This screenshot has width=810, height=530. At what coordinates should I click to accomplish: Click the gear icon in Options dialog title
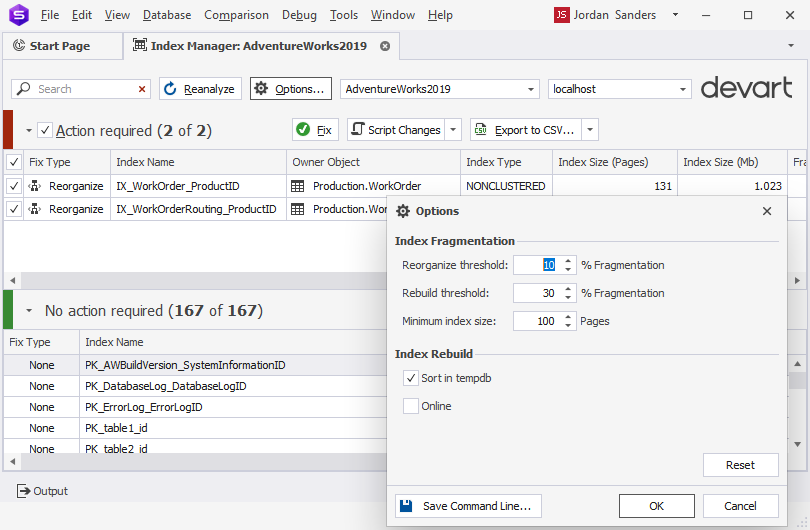[x=403, y=211]
